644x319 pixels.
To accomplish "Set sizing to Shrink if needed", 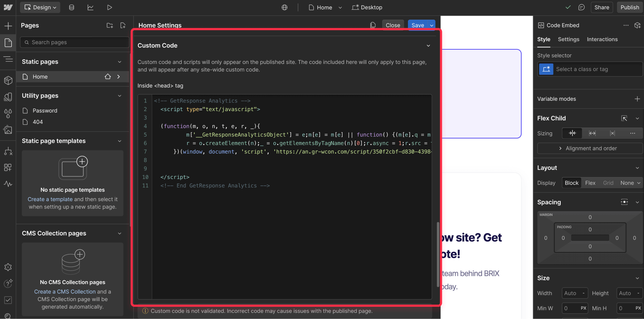I will click(x=572, y=133).
